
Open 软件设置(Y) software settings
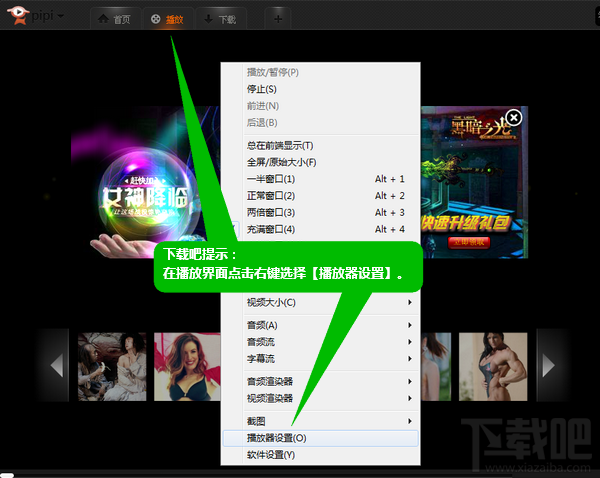320,455
